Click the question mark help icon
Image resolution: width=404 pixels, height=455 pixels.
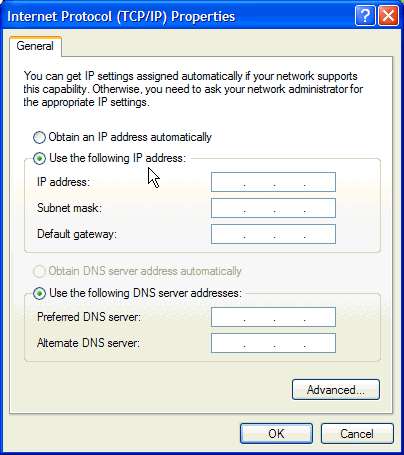(365, 16)
